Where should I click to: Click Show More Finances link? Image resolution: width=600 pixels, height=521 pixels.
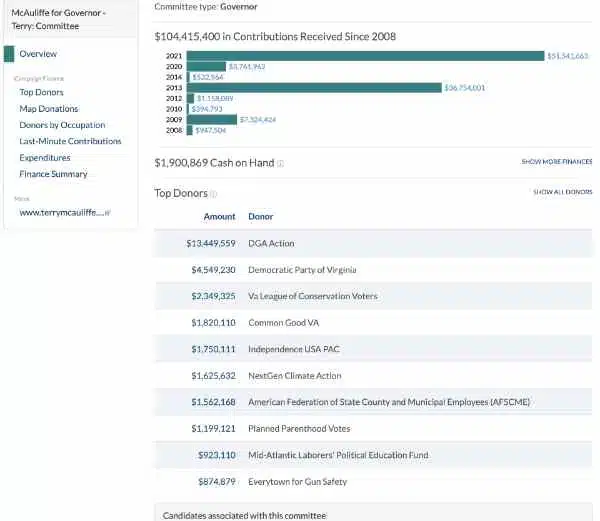pyautogui.click(x=557, y=162)
